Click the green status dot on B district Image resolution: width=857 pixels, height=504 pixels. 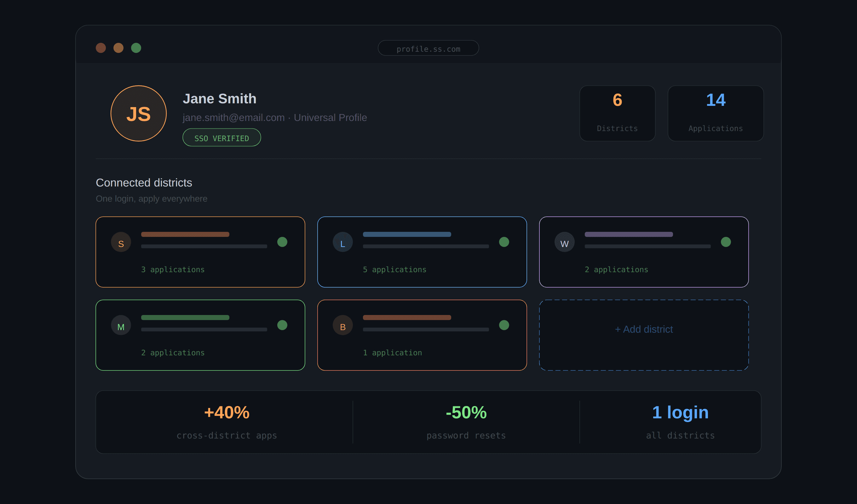(x=504, y=325)
